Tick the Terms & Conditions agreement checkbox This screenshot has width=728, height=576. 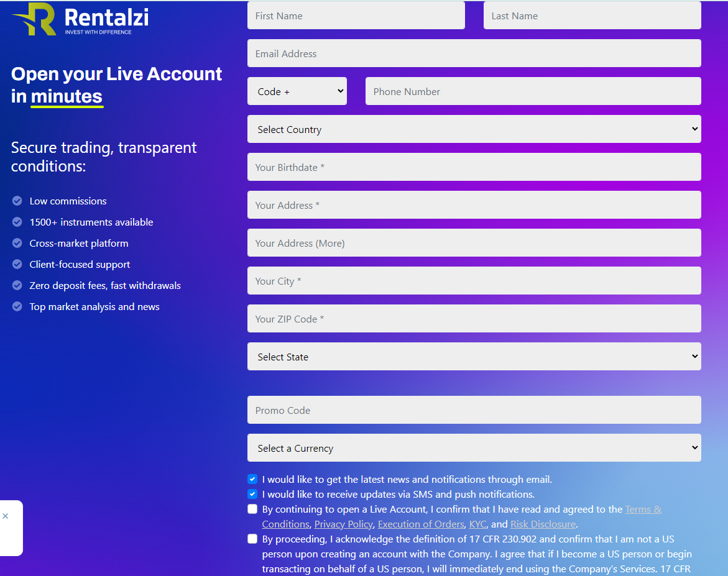(x=252, y=509)
